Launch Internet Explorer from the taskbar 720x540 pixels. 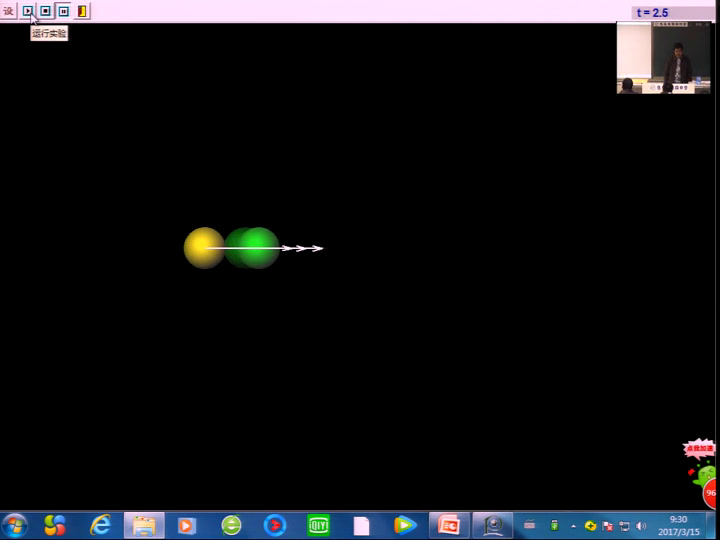point(100,525)
